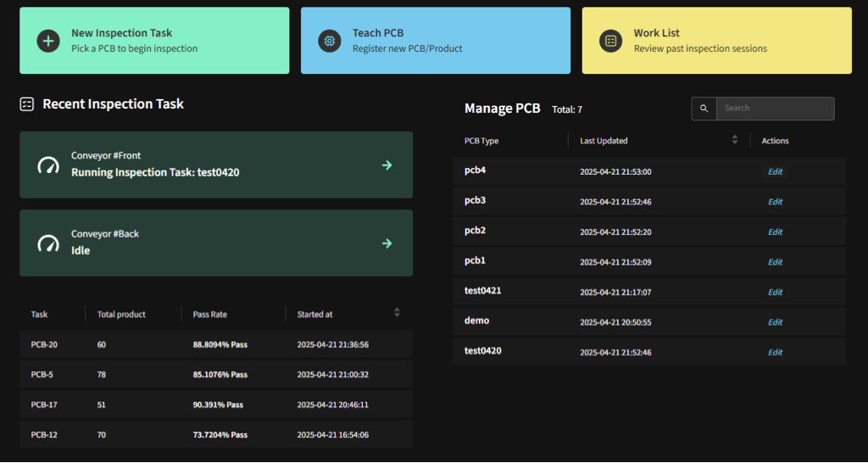Sort tasks by the Started at arrows
The width and height of the screenshot is (868, 463).
[x=397, y=313]
